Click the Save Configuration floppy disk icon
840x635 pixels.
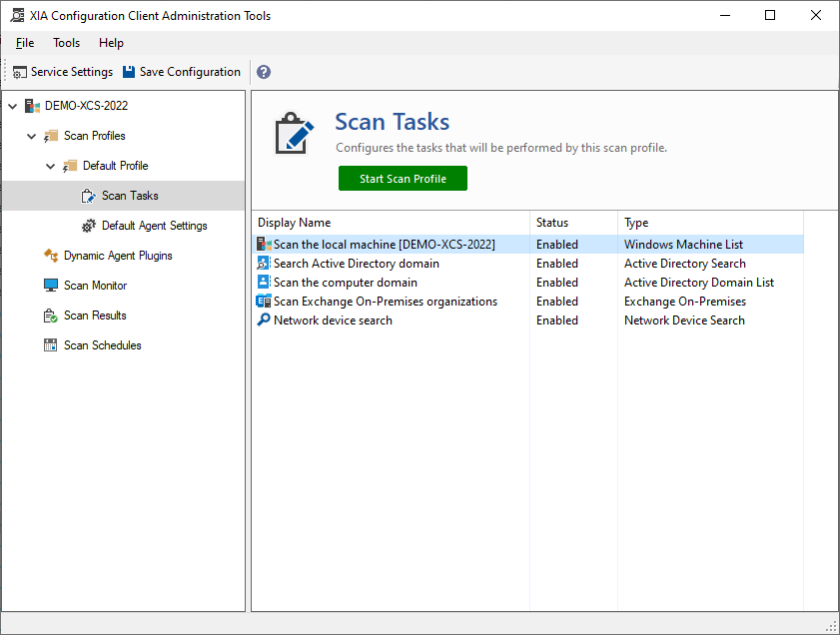(x=129, y=72)
